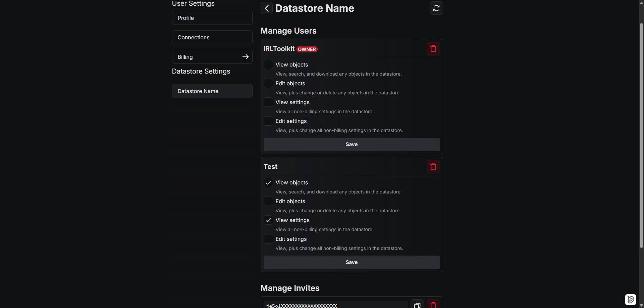The image size is (644, 308).
Task: Click the app icon in the bottom-right corner
Action: tap(631, 299)
